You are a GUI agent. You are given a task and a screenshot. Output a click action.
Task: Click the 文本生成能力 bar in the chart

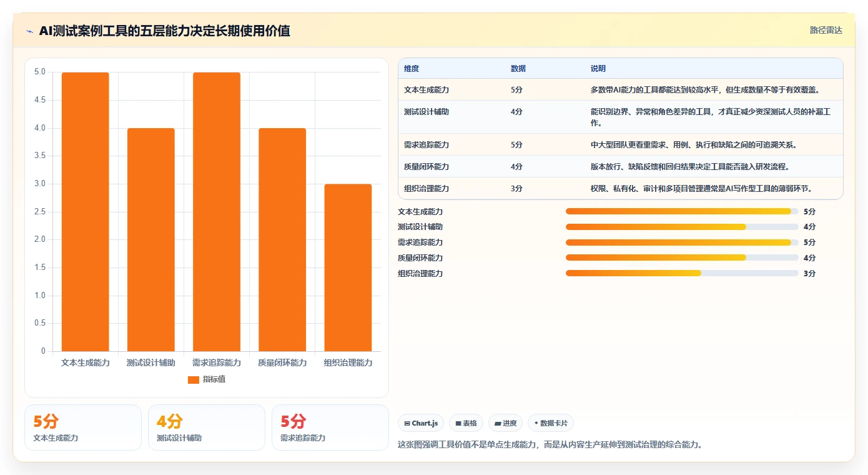coord(86,212)
